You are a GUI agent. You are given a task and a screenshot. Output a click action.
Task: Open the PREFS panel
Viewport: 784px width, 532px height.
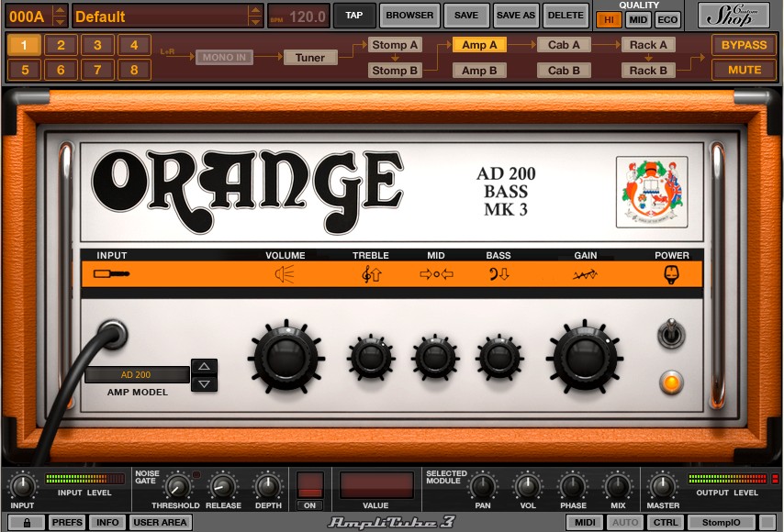pos(67,523)
